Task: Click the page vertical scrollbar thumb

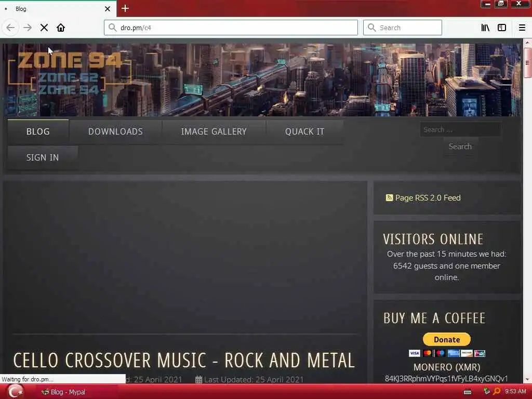Action: [x=527, y=63]
